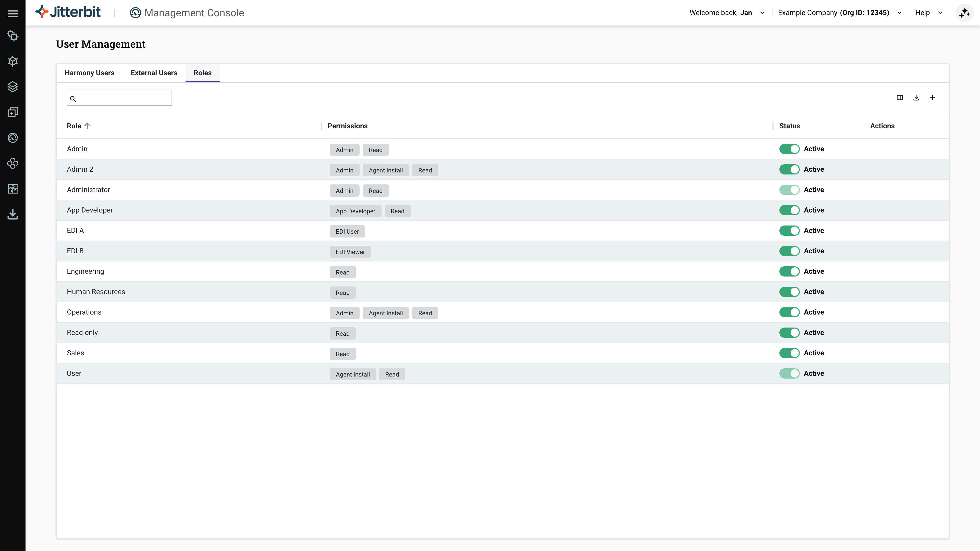Screen dimensions: 980x551
Task: Click the gauge icon in sidebar
Action: point(13,138)
